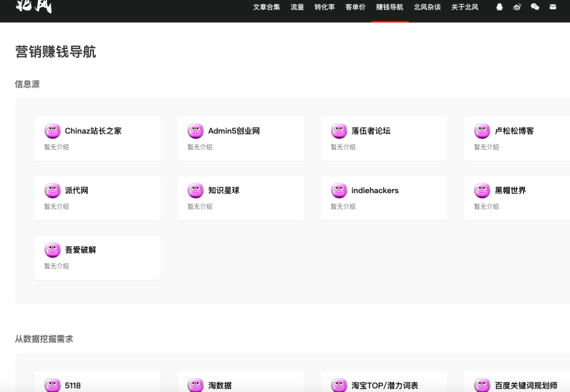Click the pink face icon beside 淘宝TOP/潜力词表
This screenshot has width=570, height=392.
(x=339, y=385)
